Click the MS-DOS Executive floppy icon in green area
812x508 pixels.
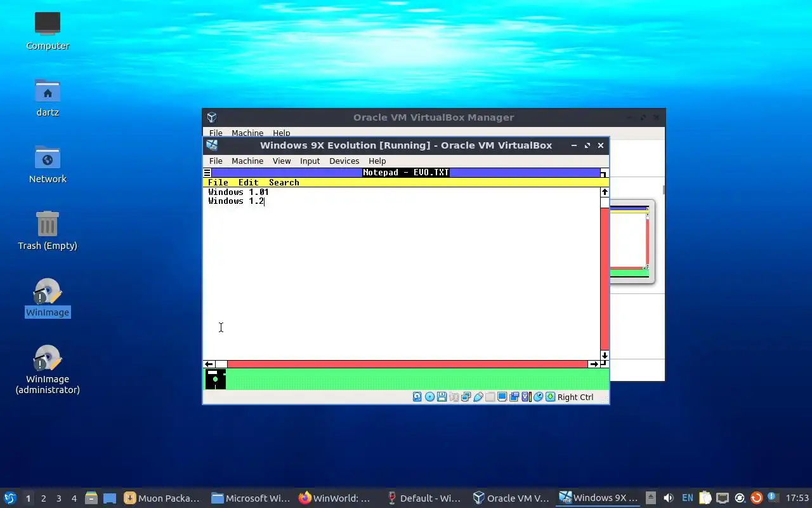pos(216,379)
